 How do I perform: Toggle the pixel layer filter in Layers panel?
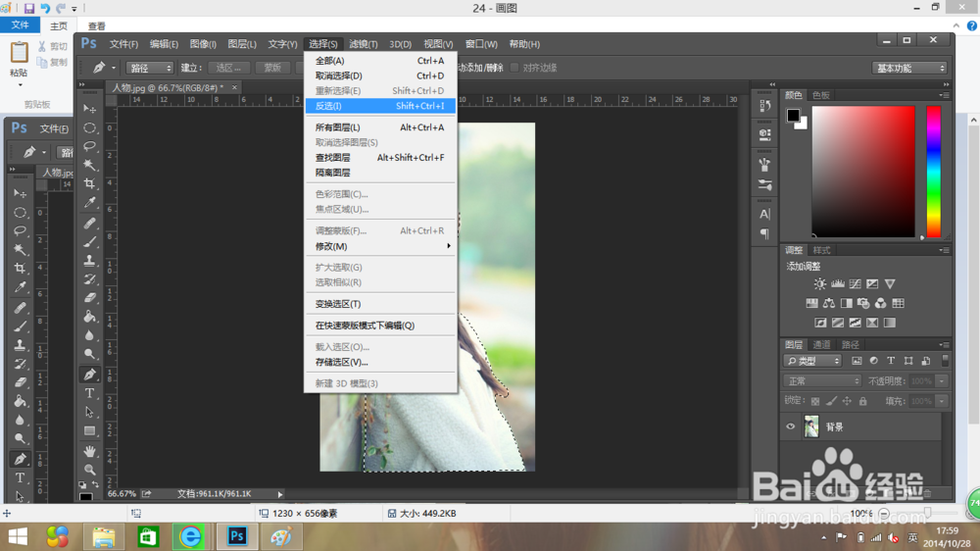[x=857, y=361]
